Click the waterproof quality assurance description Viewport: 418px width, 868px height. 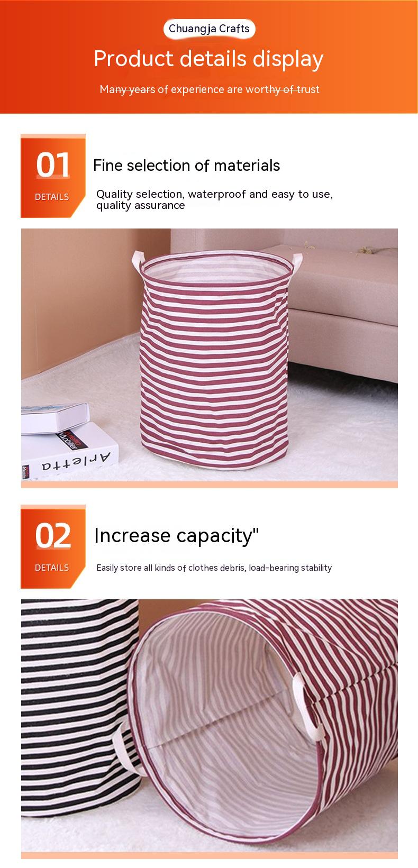[214, 199]
